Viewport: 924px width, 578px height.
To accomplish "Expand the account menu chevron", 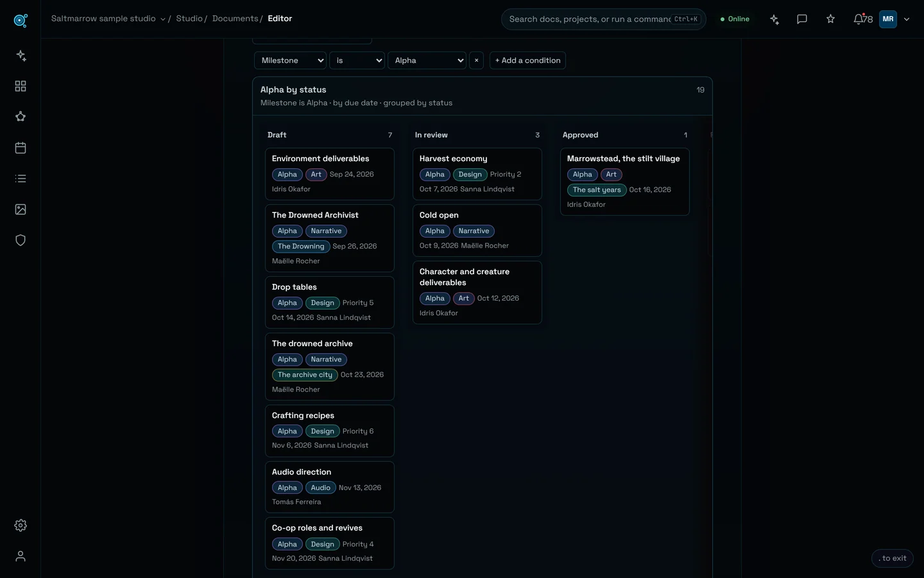I will click(907, 19).
